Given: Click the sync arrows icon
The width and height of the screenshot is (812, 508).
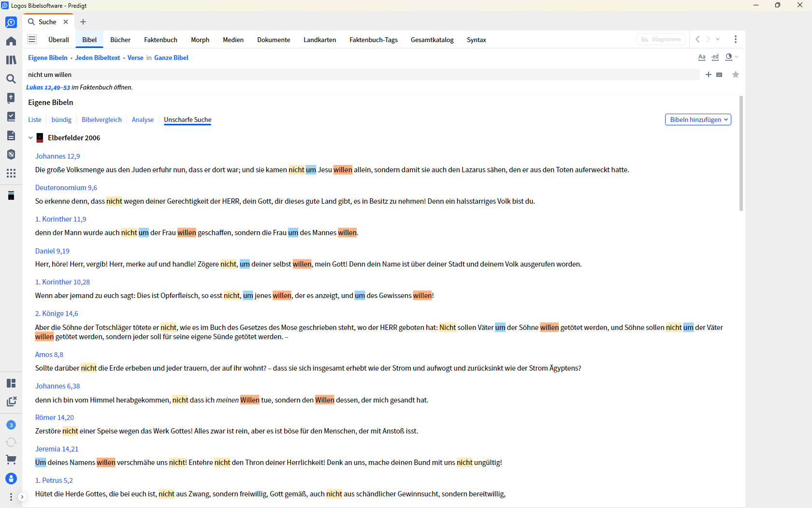Looking at the screenshot, I should click(x=11, y=442).
